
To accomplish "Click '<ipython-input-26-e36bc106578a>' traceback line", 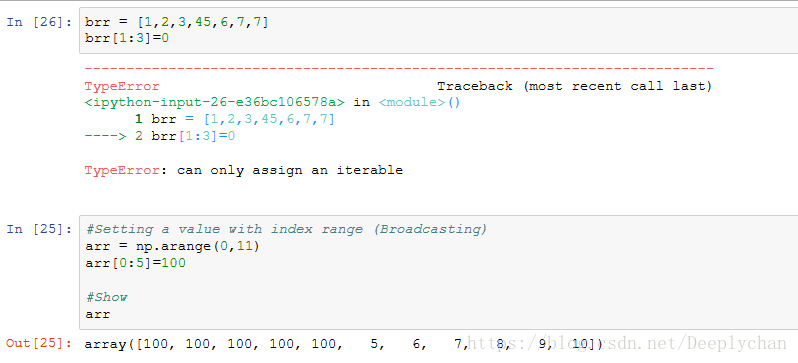I will [x=273, y=102].
